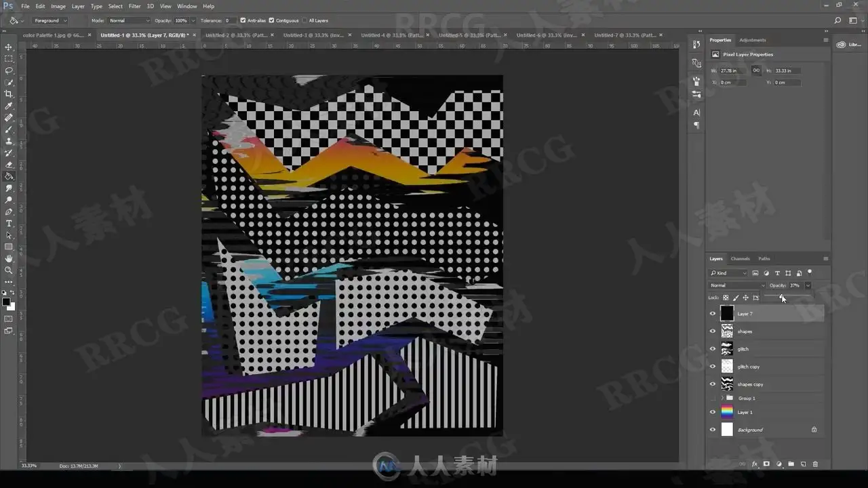This screenshot has width=868, height=488.
Task: Toggle the Contiguous checkbox
Action: (273, 20)
